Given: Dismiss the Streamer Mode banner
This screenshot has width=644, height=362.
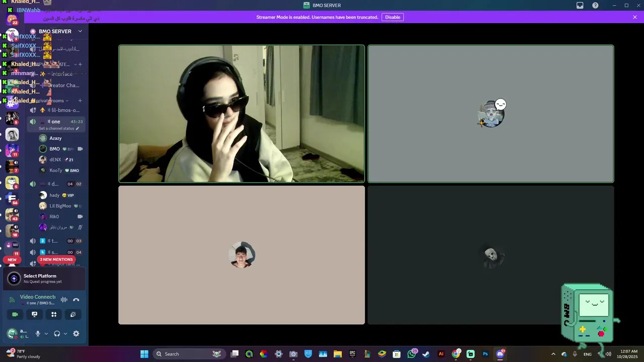Looking at the screenshot, I should [635, 17].
